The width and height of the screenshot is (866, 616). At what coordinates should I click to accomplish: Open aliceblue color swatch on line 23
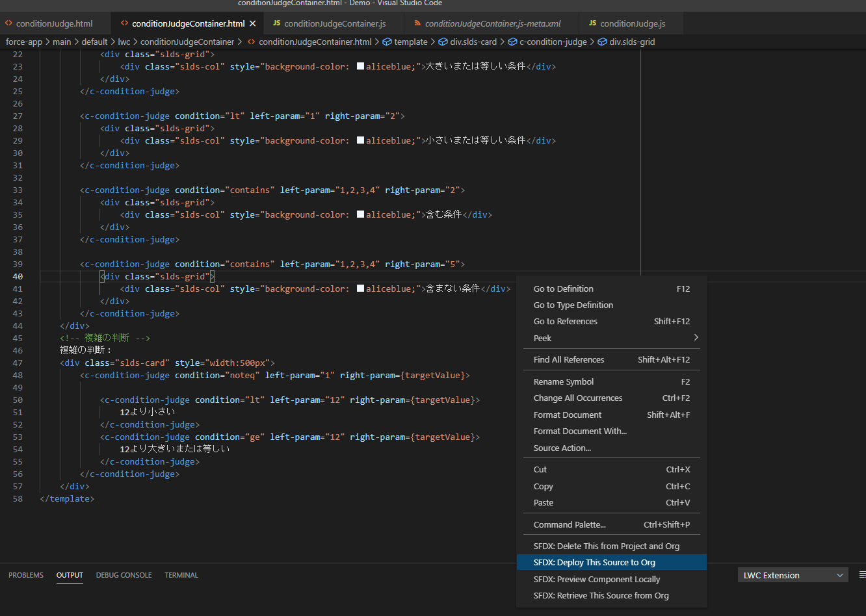coord(360,66)
